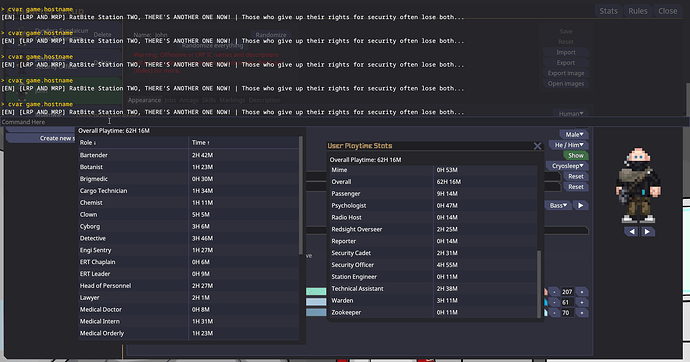Select the Medical Doctor row

[188, 309]
